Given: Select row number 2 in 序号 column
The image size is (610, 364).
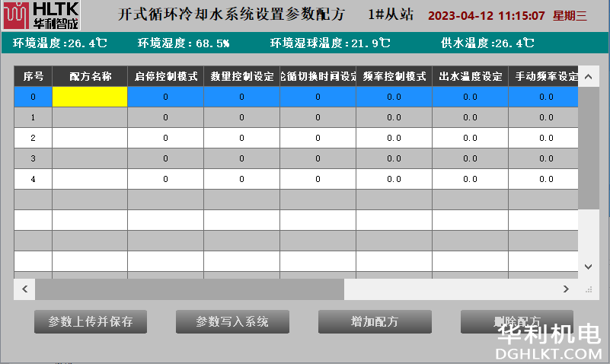Looking at the screenshot, I should (33, 138).
